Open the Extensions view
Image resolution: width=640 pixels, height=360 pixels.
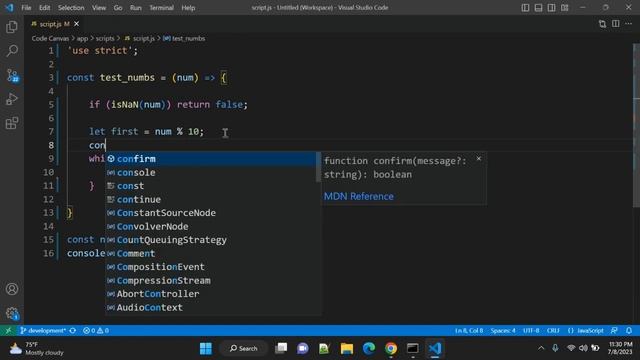point(12,123)
